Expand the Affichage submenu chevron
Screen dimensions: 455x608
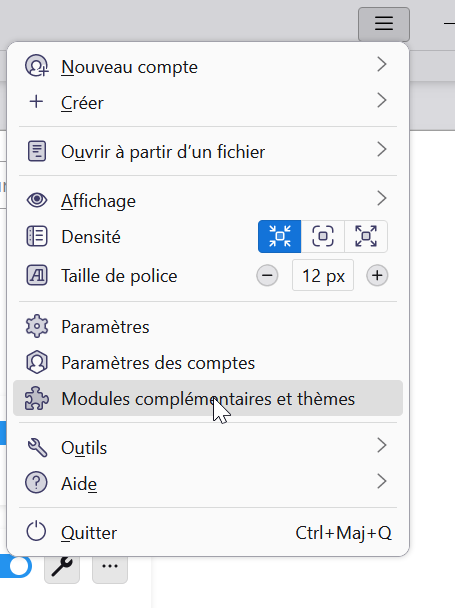[382, 199]
